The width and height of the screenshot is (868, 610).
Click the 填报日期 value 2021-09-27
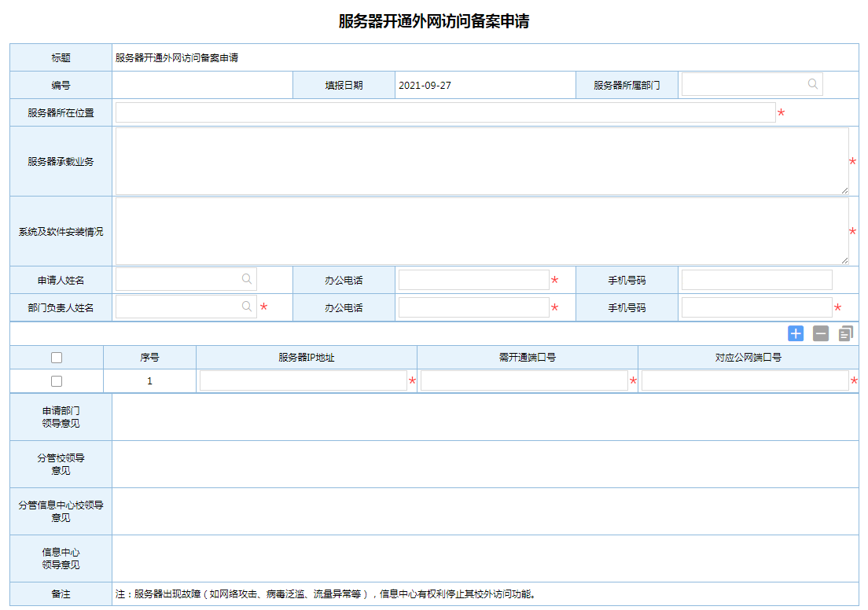coord(425,85)
